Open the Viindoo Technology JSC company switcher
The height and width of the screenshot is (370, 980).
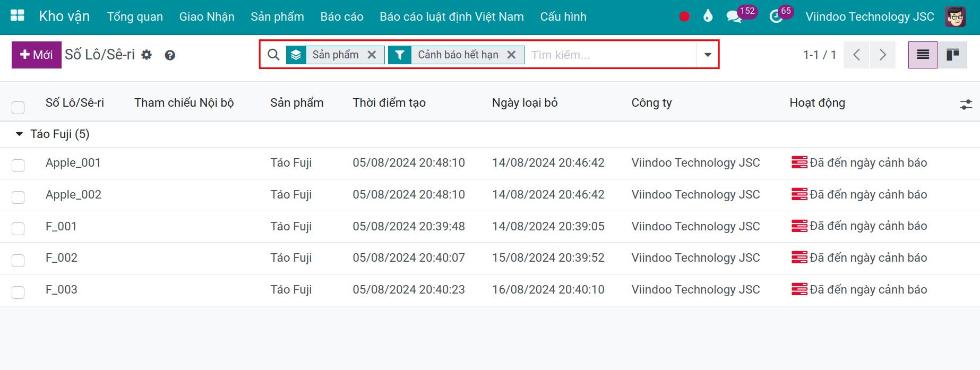[870, 16]
